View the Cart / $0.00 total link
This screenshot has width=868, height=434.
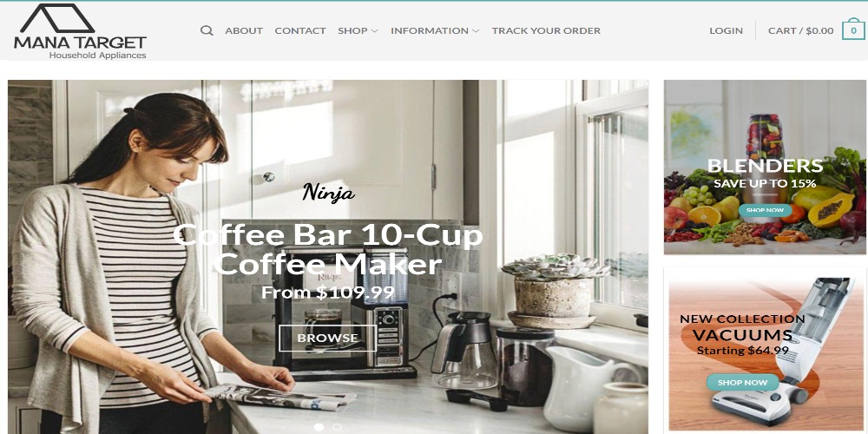800,31
